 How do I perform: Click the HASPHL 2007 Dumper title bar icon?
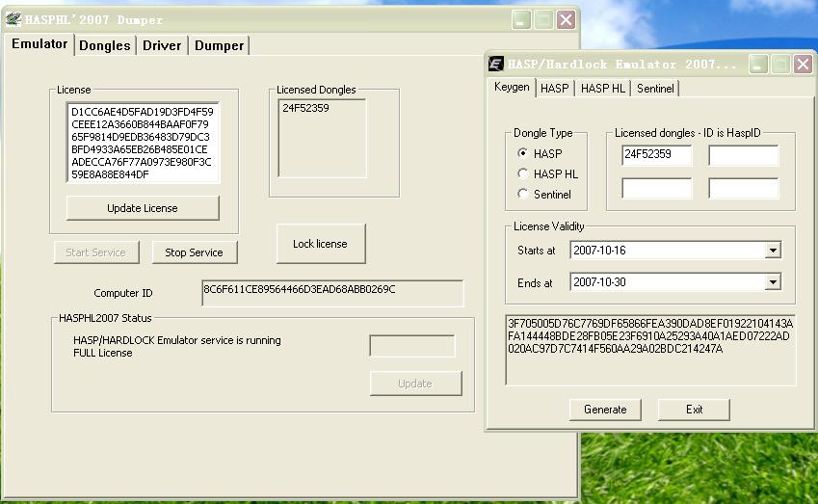pos(13,20)
